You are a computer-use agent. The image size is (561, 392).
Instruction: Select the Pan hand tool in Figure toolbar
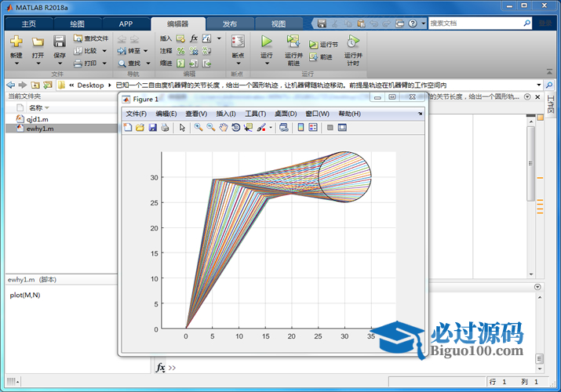[x=224, y=128]
